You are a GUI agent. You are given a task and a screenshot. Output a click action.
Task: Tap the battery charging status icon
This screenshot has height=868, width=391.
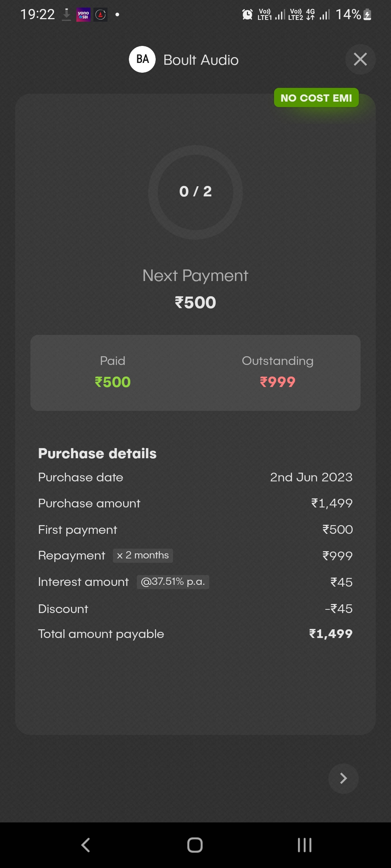[367, 15]
